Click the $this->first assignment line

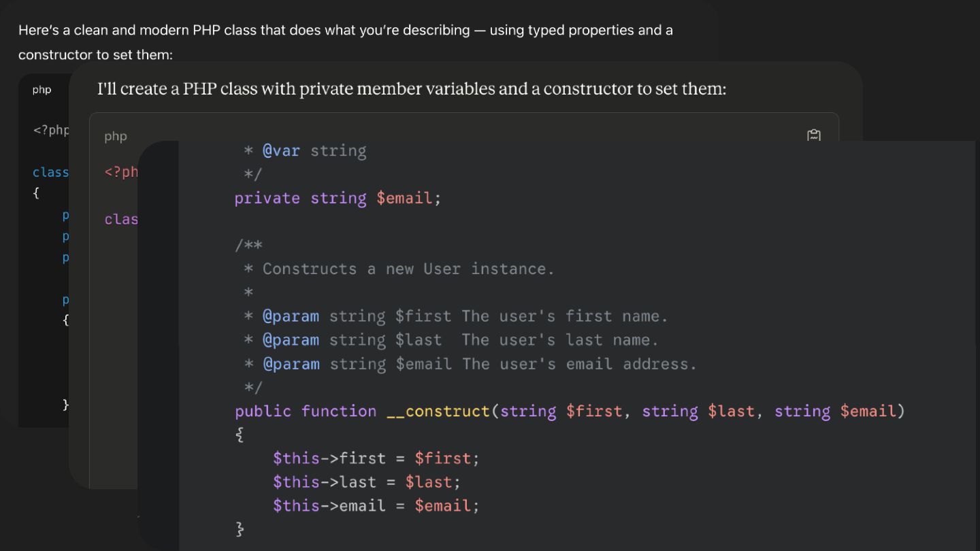coord(376,458)
